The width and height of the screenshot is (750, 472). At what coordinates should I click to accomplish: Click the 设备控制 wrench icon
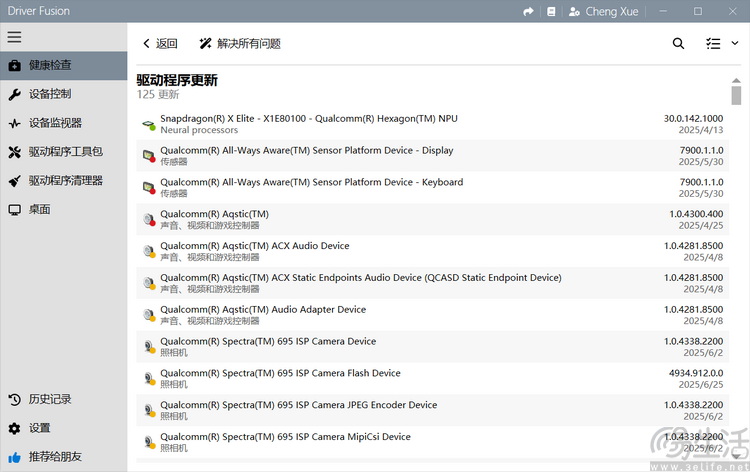14,94
